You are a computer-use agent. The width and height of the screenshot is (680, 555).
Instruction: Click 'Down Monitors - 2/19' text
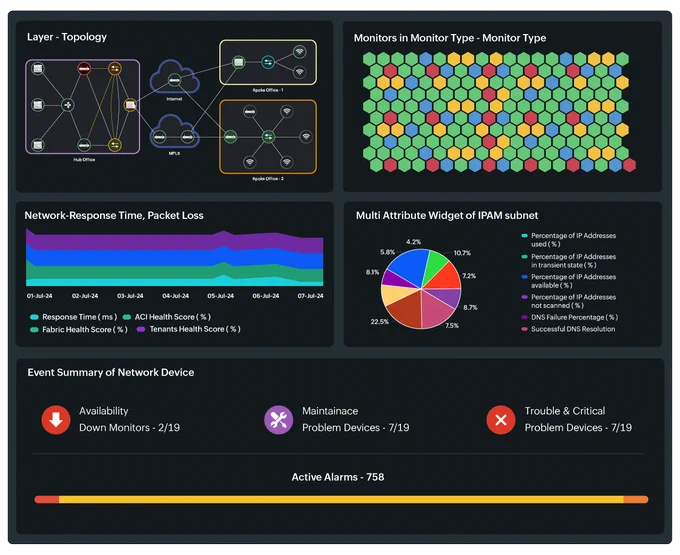[129, 428]
